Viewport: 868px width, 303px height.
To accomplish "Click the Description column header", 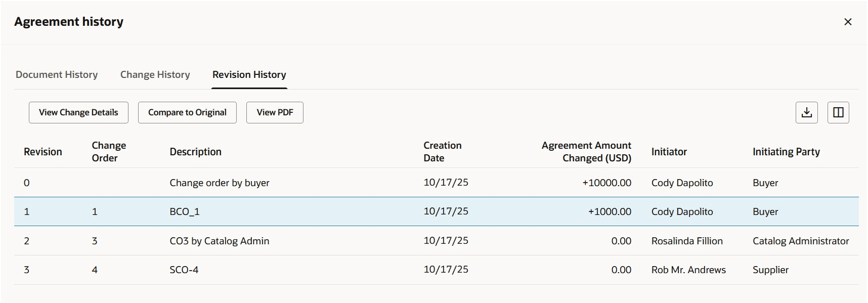I will tap(196, 151).
